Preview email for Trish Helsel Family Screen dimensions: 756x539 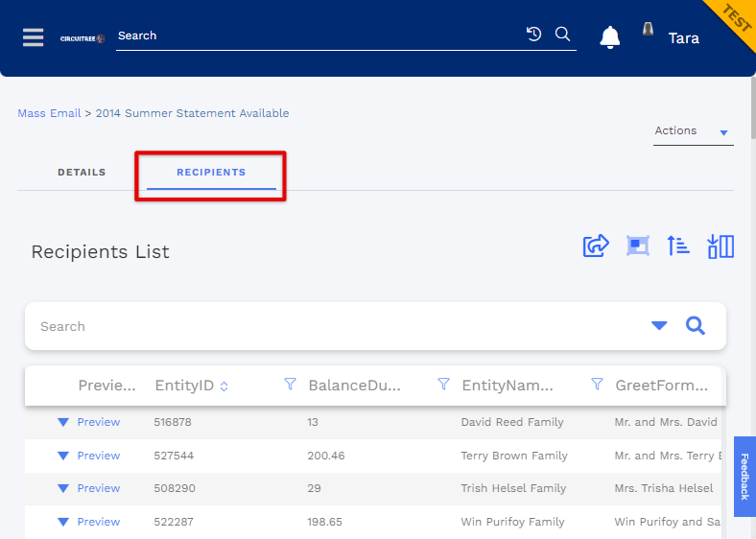click(x=99, y=488)
